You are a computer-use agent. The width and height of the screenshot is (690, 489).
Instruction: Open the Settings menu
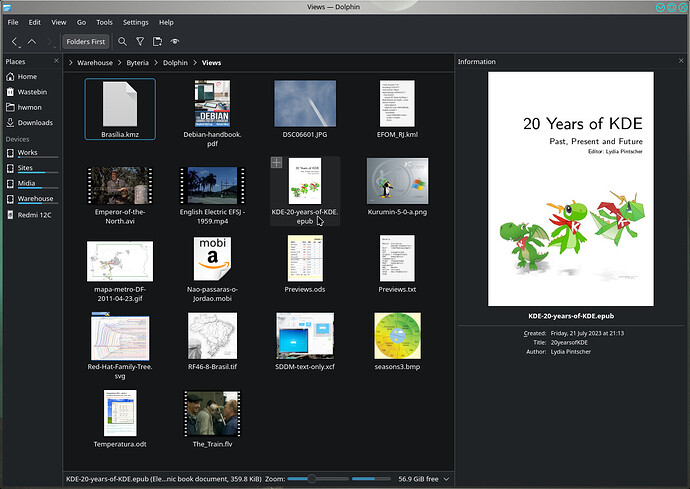[x=135, y=22]
